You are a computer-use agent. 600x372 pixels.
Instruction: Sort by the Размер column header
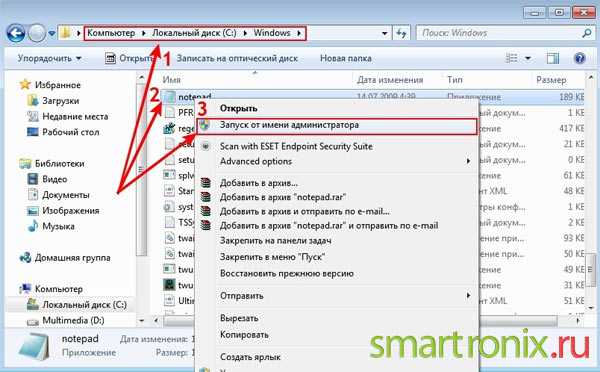coord(551,80)
